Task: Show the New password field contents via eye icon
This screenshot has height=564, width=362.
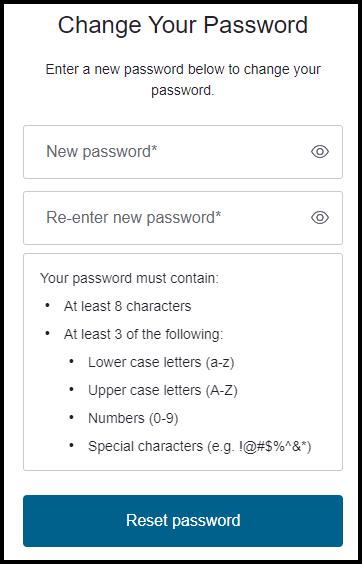Action: click(320, 152)
